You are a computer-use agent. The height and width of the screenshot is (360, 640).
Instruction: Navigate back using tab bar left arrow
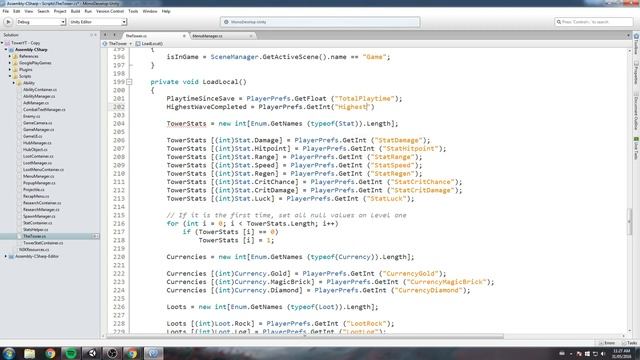tap(105, 36)
